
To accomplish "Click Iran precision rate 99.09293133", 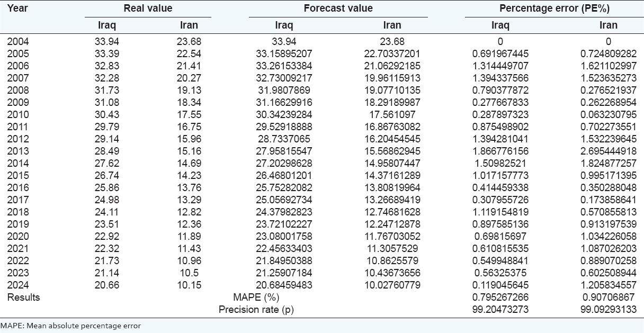I will pyautogui.click(x=609, y=309).
